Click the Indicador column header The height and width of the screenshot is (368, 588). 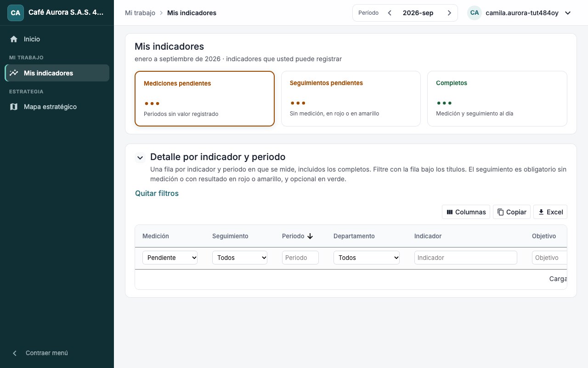(x=428, y=236)
